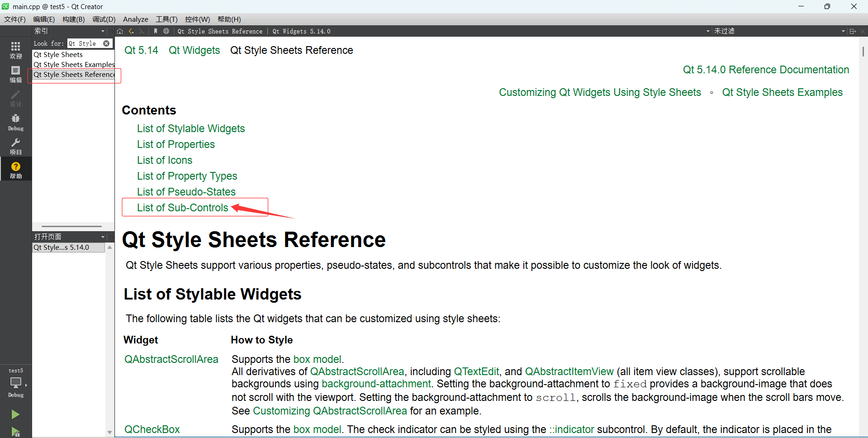Open the background-attachment link
This screenshot has height=438, width=868.
pos(376,384)
